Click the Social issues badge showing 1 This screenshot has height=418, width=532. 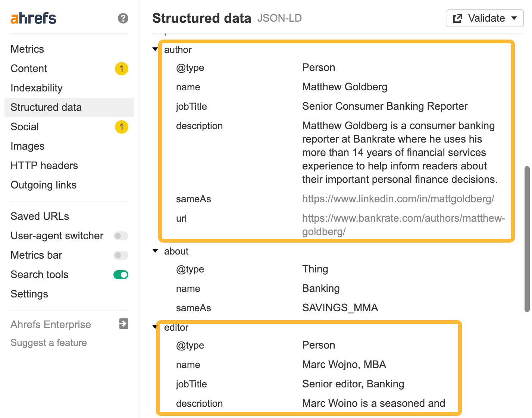[121, 127]
